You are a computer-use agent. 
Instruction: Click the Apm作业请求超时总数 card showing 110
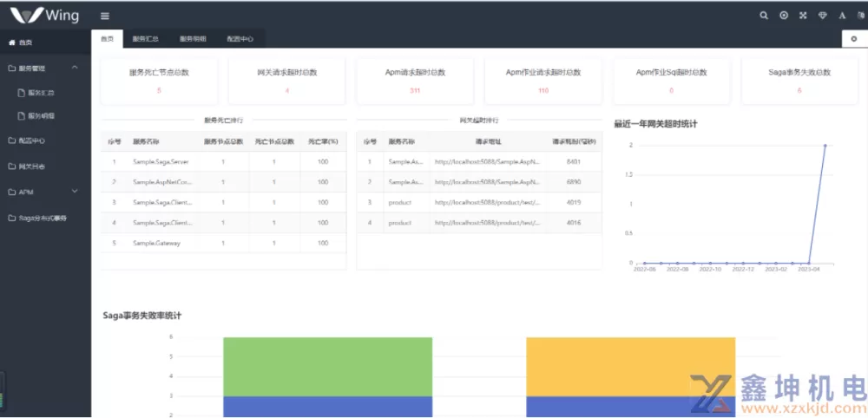(543, 81)
